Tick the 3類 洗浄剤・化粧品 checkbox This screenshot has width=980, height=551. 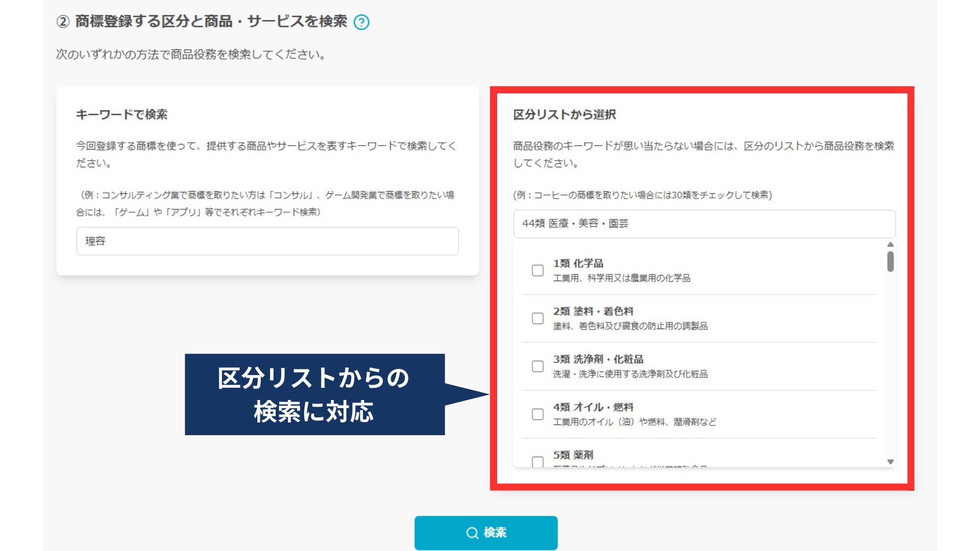click(537, 366)
